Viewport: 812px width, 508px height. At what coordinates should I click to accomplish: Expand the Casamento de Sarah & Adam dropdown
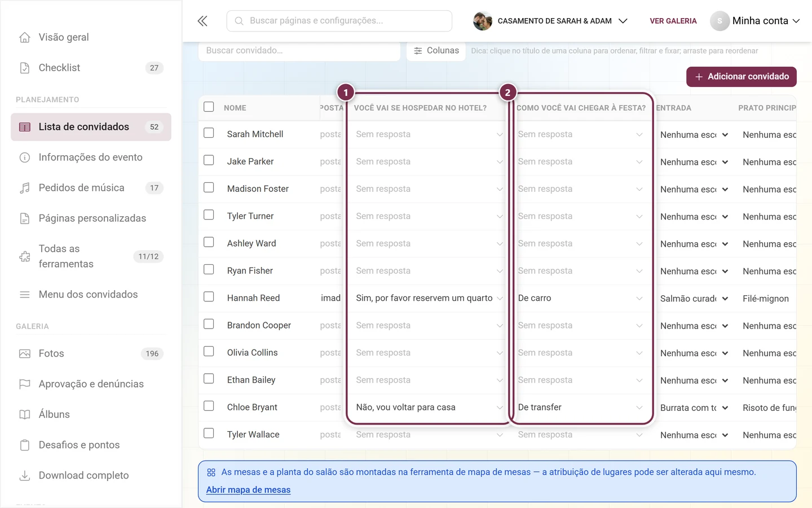(x=623, y=21)
